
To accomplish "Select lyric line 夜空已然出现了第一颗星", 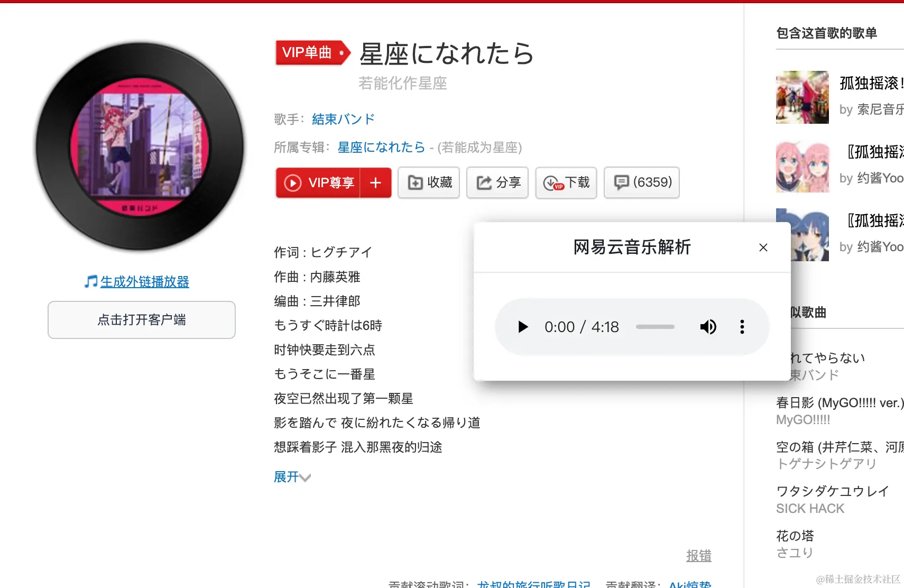I will pos(344,398).
